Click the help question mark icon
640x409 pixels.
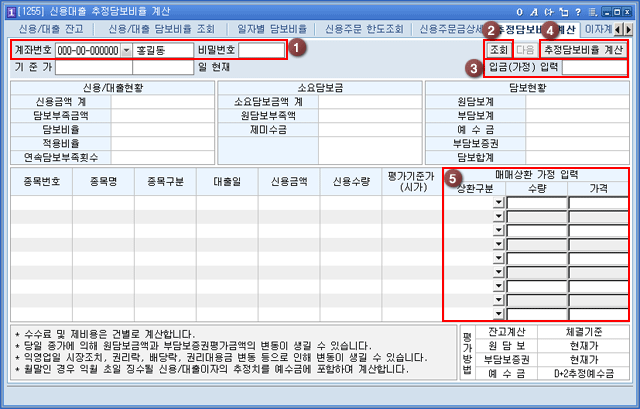point(580,10)
